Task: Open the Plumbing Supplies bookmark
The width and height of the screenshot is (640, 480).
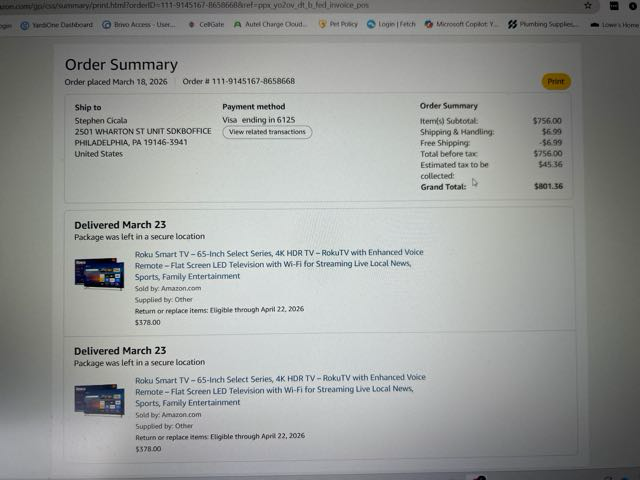Action: point(543,24)
